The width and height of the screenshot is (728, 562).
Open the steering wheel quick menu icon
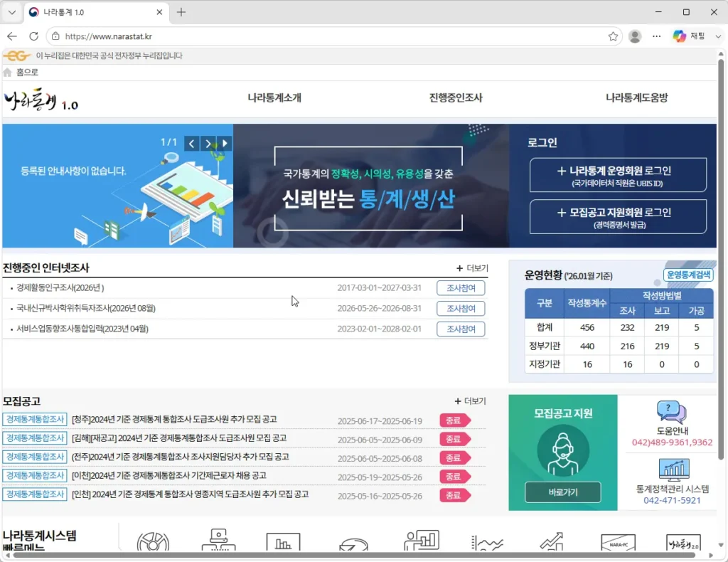point(154,541)
